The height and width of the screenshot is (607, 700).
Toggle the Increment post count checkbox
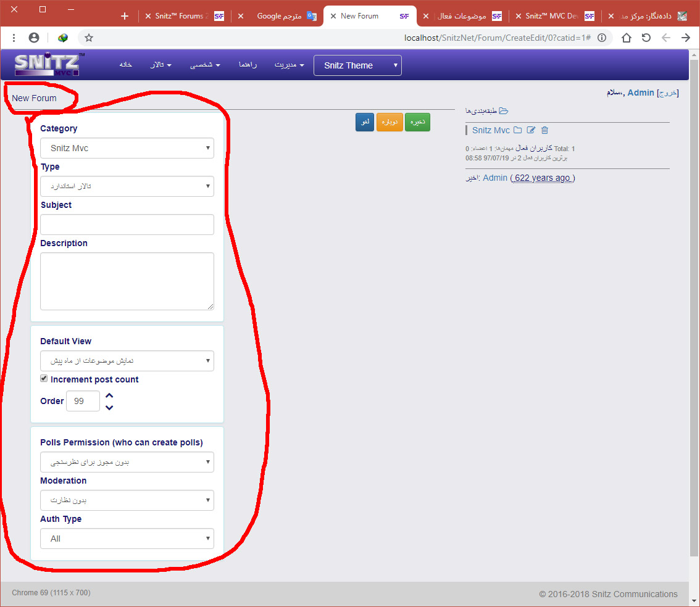(x=44, y=379)
